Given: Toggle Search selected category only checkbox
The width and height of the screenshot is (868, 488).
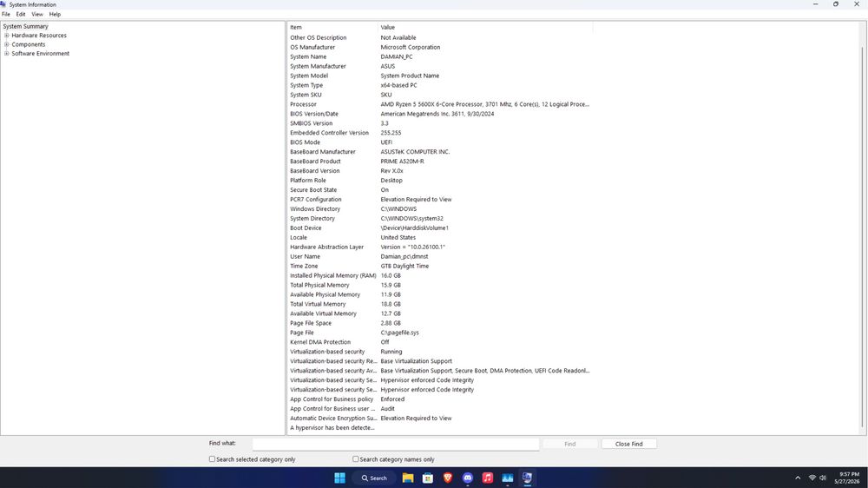Looking at the screenshot, I should click(x=212, y=459).
